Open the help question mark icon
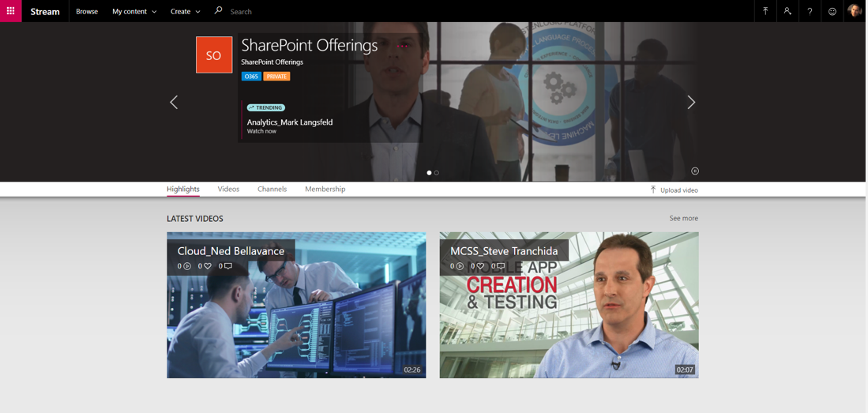Screen dimensions: 868x413 click(810, 11)
